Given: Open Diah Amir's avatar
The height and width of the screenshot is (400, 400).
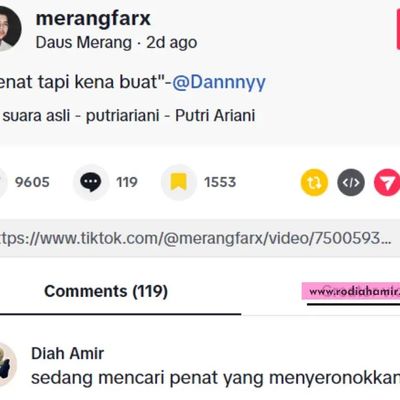Looking at the screenshot, I should pyautogui.click(x=7, y=364).
